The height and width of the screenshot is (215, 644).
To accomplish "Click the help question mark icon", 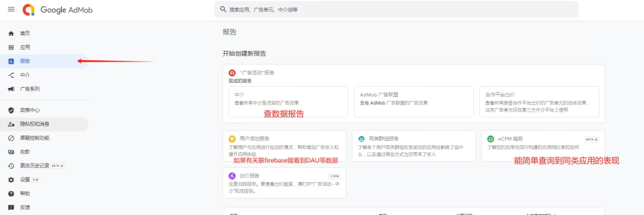I will 11,193.
